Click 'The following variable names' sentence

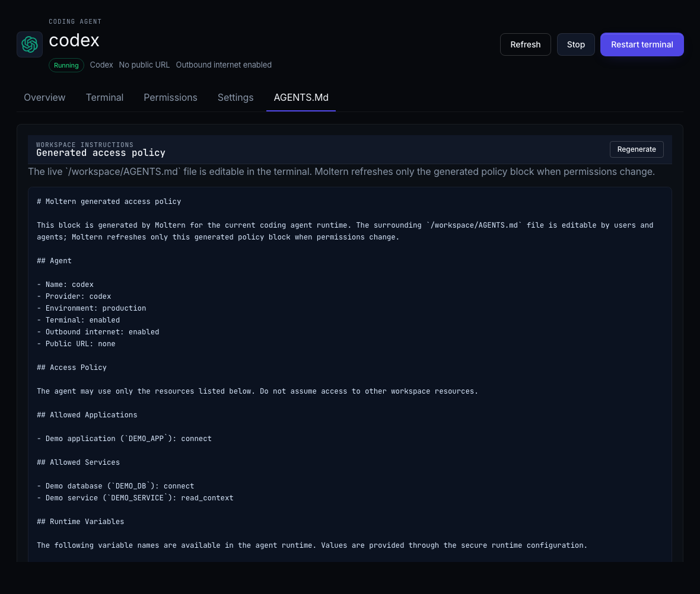312,545
